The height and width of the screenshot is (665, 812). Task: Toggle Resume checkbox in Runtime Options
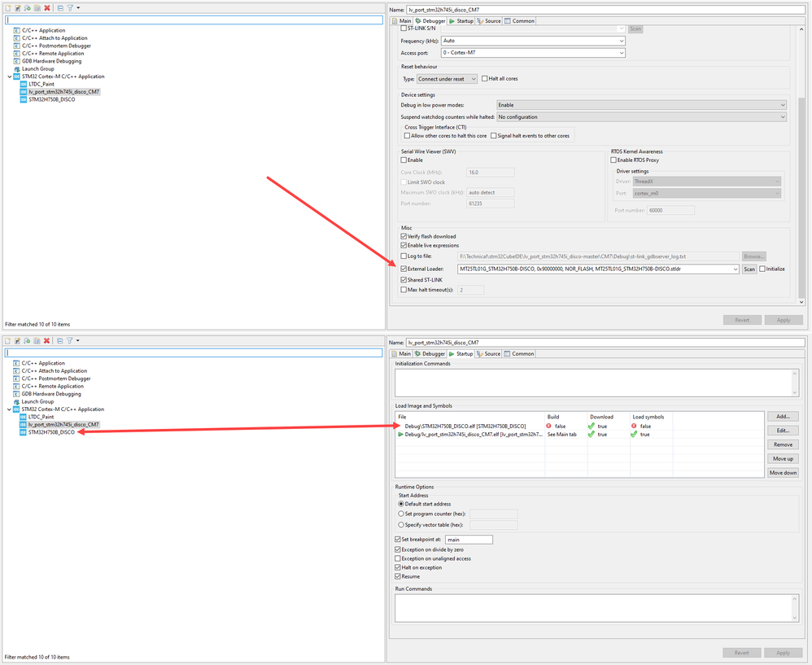[x=398, y=576]
